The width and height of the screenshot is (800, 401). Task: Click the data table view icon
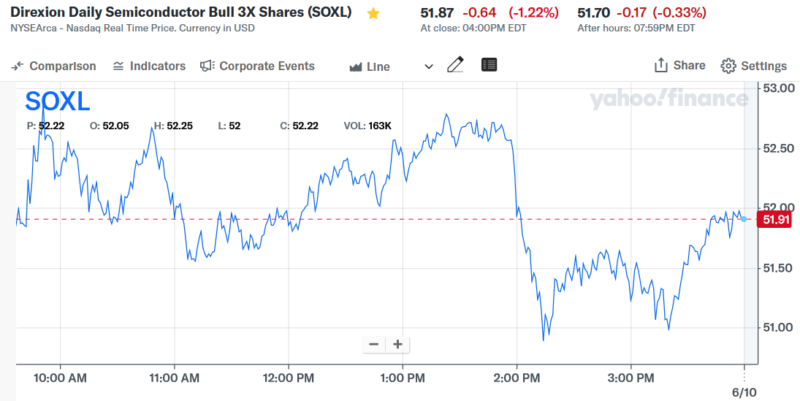tap(488, 66)
